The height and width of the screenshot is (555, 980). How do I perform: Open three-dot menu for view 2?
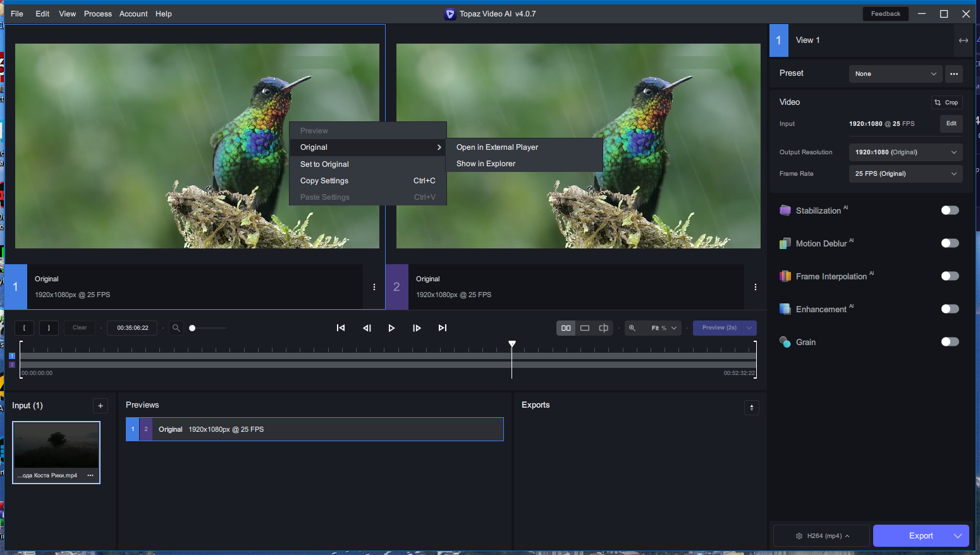click(756, 287)
